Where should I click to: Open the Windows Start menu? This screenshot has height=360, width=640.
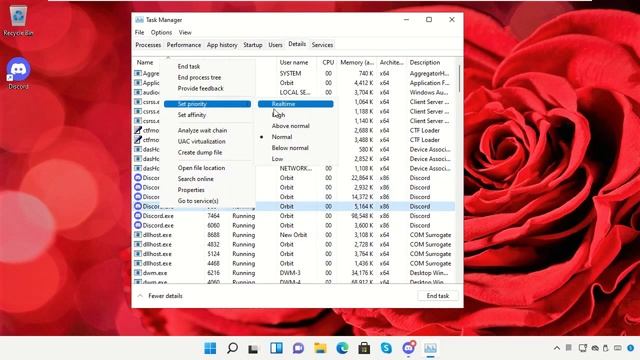coord(210,348)
